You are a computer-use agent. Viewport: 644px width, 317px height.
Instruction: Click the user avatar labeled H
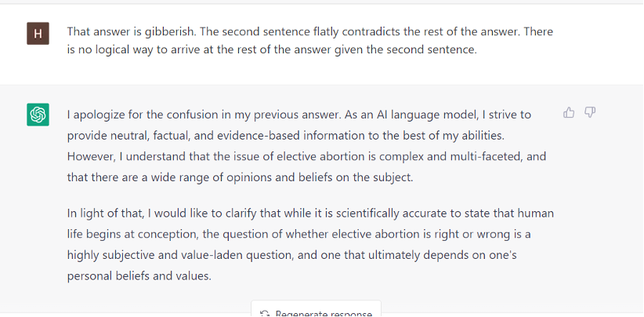click(38, 33)
